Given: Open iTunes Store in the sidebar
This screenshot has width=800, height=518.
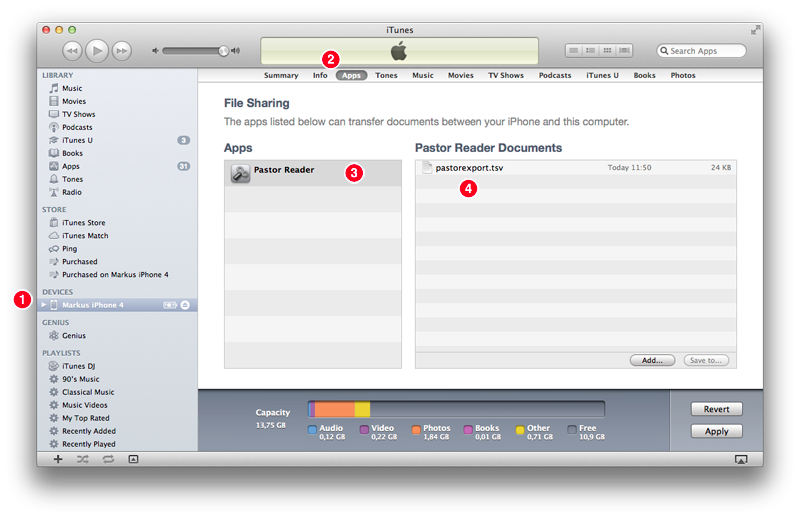Looking at the screenshot, I should 117,223.
